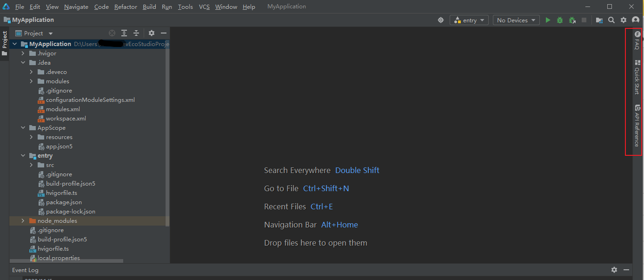
Task: Click the stop square icon in toolbar
Action: coord(584,20)
